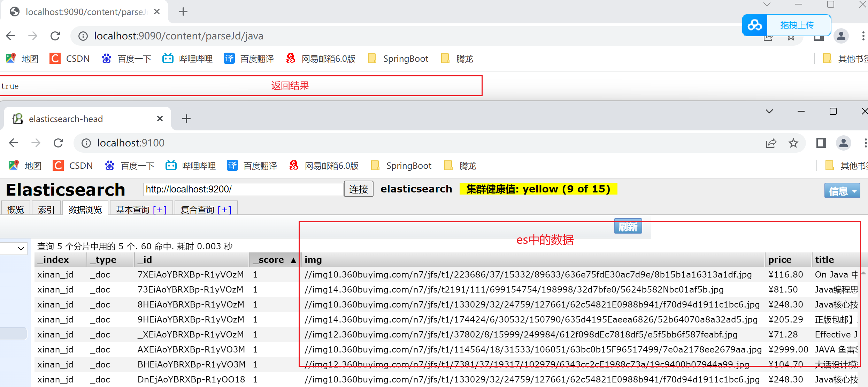Sort results by _index column header
Screen dimensions: 868x387
(60, 260)
